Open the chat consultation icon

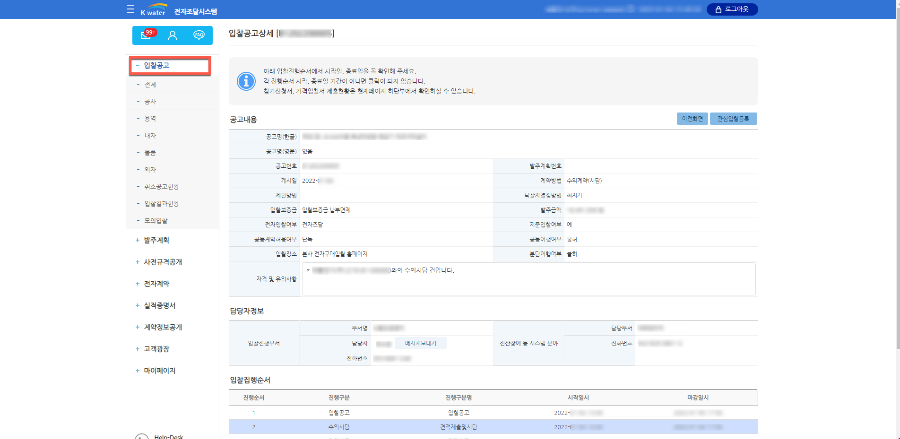[x=199, y=35]
